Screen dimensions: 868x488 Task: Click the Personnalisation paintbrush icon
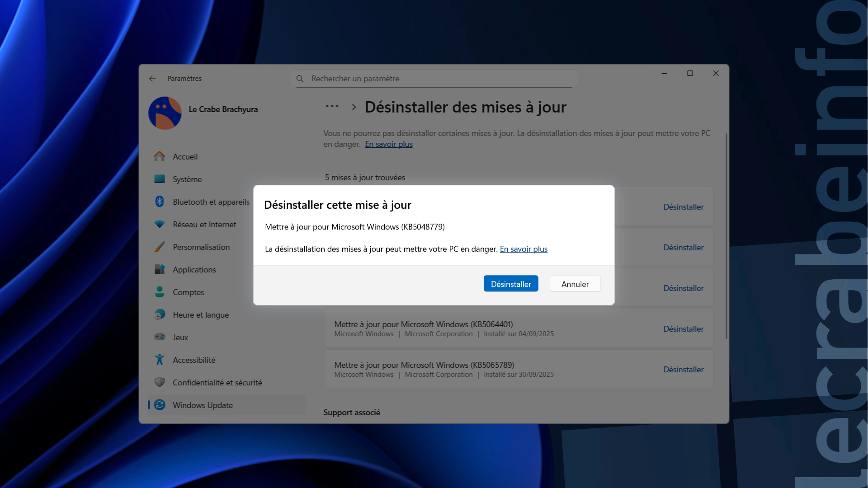point(159,247)
